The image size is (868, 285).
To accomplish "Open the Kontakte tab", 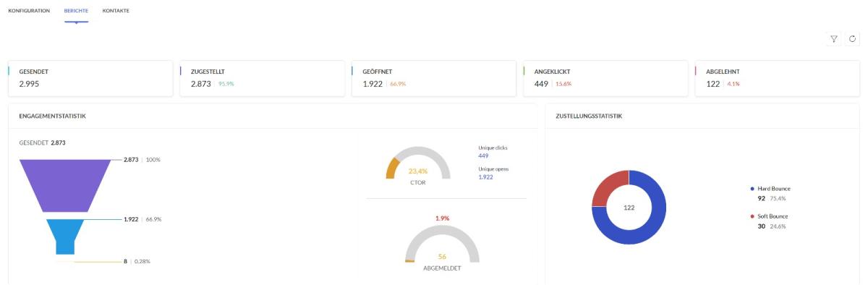I will 116,11.
